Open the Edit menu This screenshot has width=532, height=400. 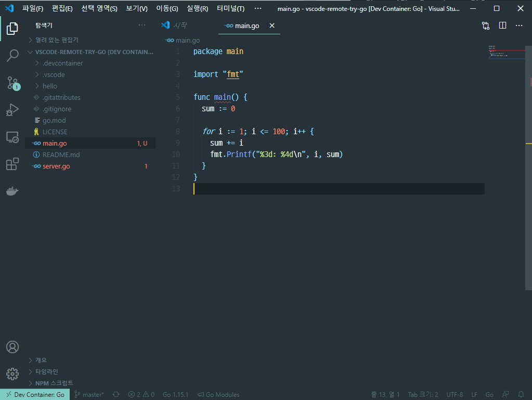(x=62, y=8)
